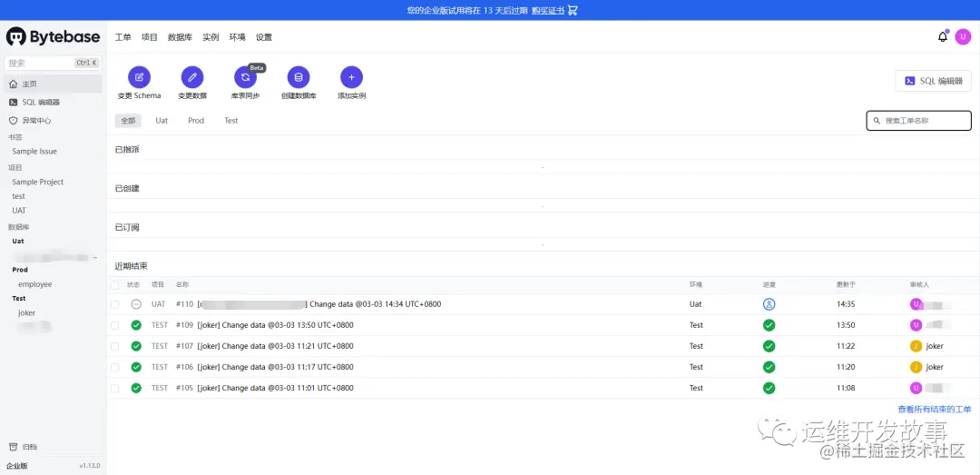Open the 设置 menu
Screen dimensions: 980x475
click(x=264, y=37)
